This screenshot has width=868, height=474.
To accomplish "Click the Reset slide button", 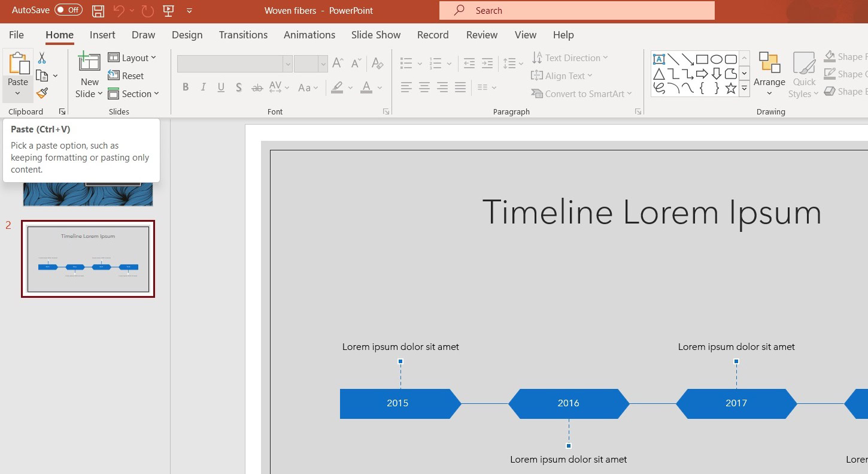I will point(126,76).
